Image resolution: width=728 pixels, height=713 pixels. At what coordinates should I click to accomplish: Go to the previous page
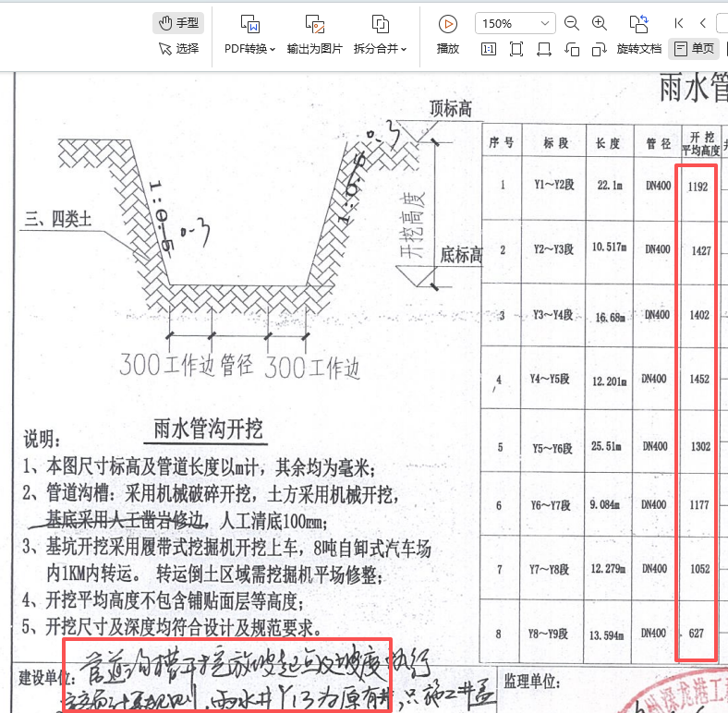click(703, 23)
